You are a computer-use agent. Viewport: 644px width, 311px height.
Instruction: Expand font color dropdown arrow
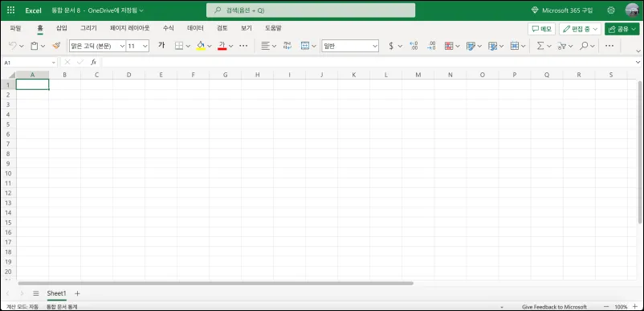point(230,46)
